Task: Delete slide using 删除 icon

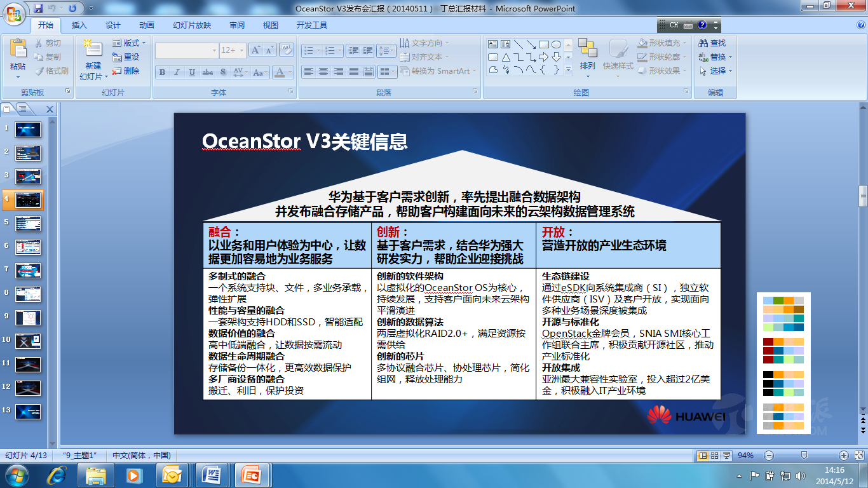Action: point(117,71)
